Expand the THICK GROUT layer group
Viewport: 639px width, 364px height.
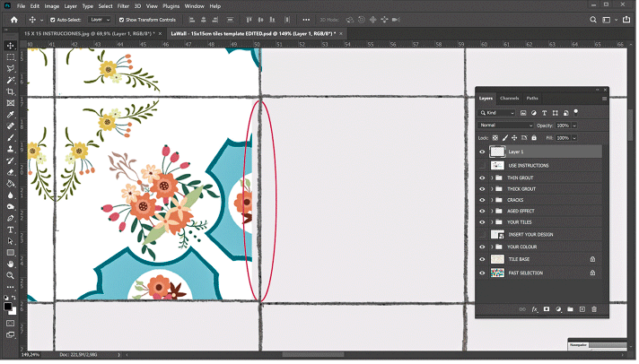tap(492, 189)
